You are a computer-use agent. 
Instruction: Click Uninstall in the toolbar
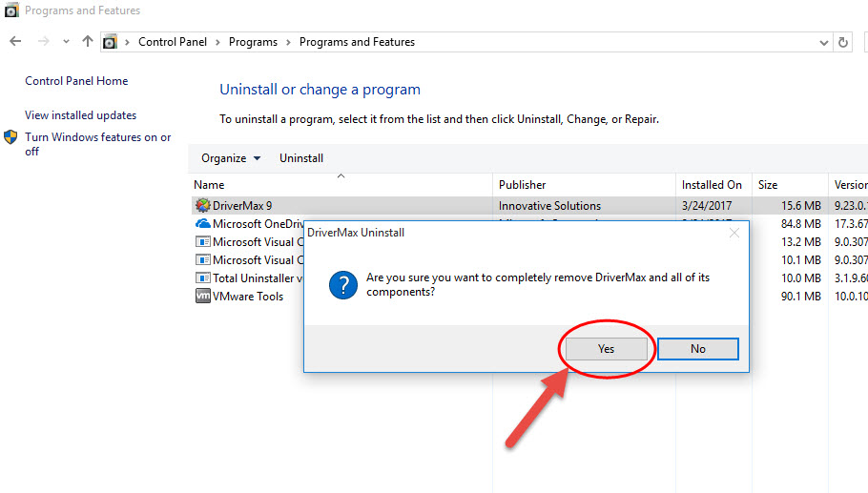[x=301, y=158]
